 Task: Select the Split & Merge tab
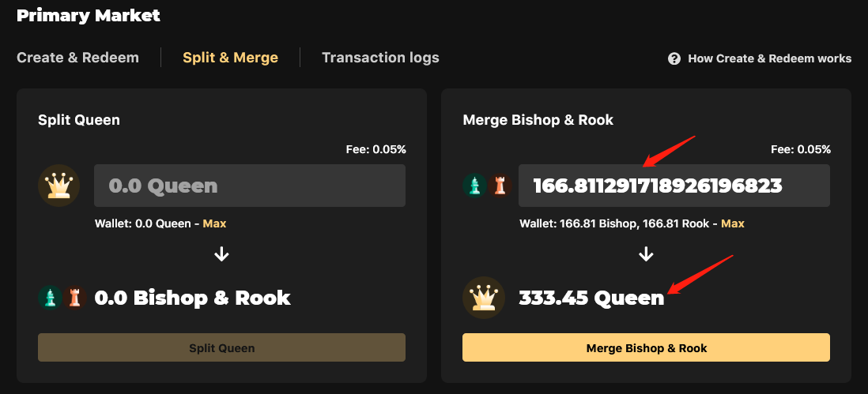pyautogui.click(x=230, y=58)
